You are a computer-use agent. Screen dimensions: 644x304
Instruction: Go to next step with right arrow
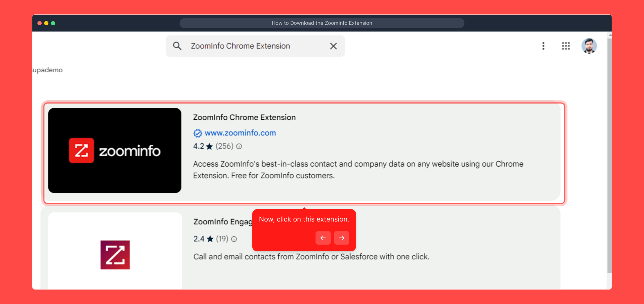341,238
